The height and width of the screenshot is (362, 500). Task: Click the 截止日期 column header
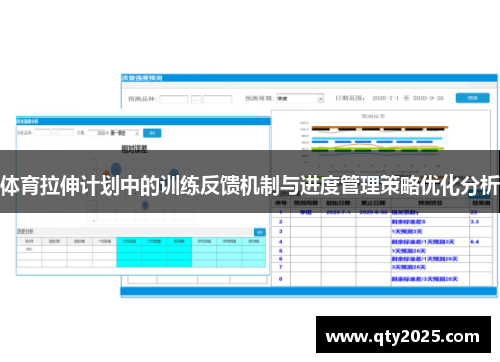pos(373,203)
